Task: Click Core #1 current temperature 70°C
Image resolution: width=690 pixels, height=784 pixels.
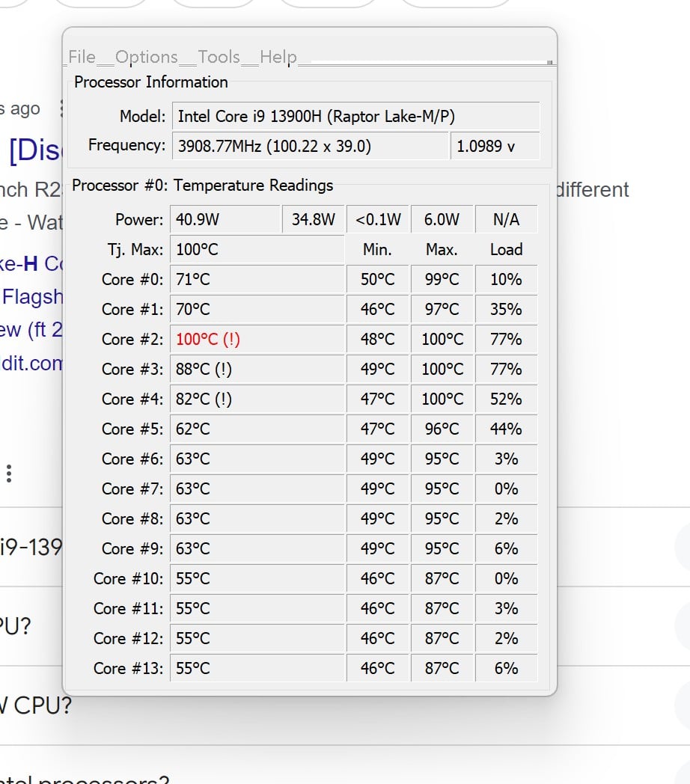Action: (x=257, y=310)
